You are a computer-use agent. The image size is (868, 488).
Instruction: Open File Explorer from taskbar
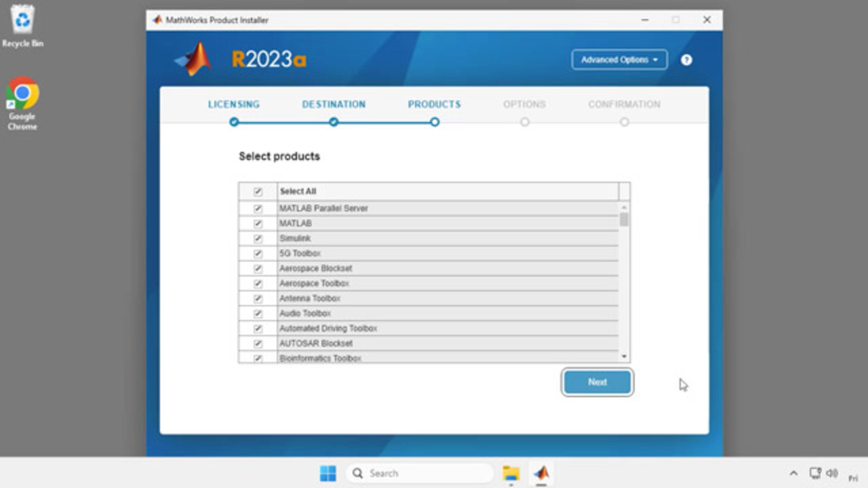(x=511, y=473)
